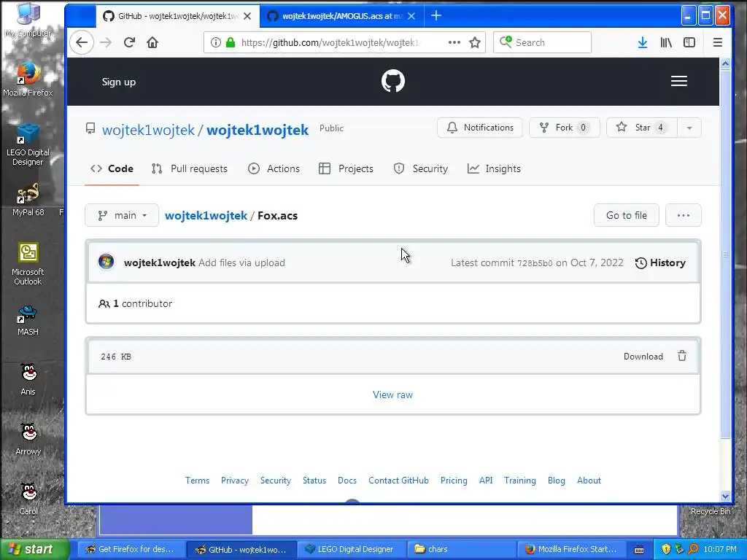
Task: Select My Computer desktop icon
Action: click(x=28, y=20)
